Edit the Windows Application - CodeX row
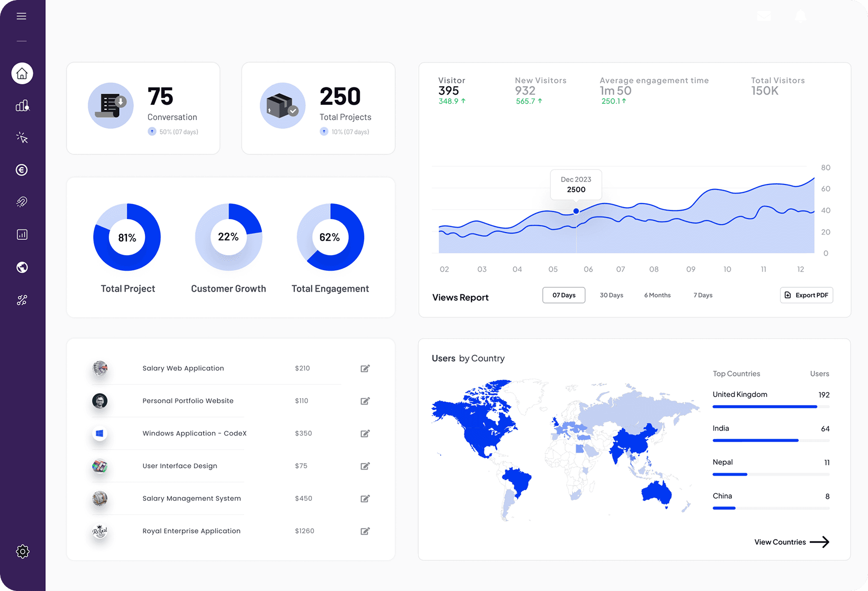This screenshot has height=591, width=868. click(365, 434)
